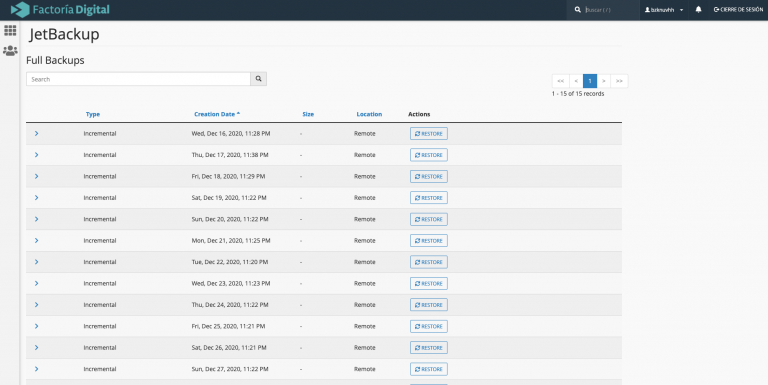Viewport: 768px width, 385px height.
Task: Expand the Wed, Dec 16, 2020 backup row
Action: [x=37, y=133]
